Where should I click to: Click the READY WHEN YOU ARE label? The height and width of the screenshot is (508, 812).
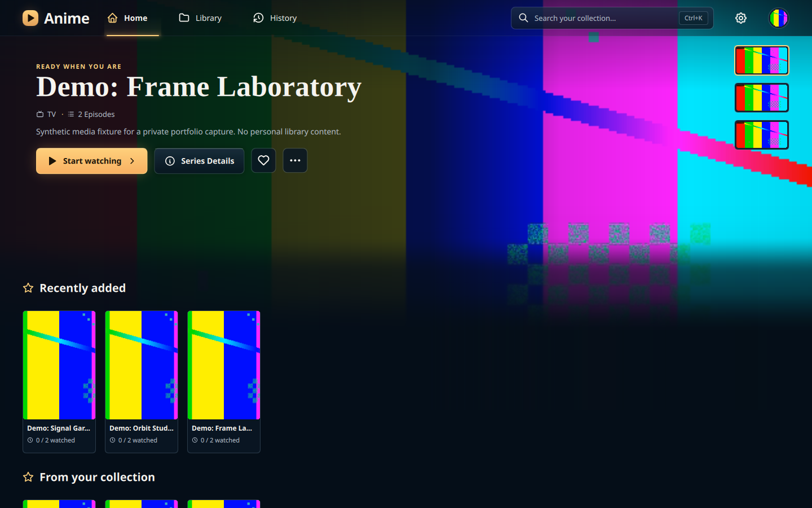tap(79, 67)
